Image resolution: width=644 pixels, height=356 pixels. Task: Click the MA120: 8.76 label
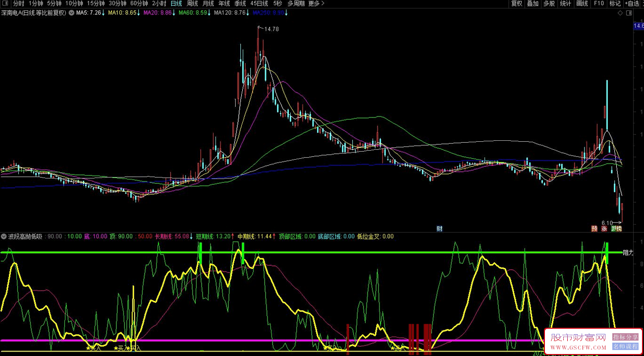tap(231, 13)
